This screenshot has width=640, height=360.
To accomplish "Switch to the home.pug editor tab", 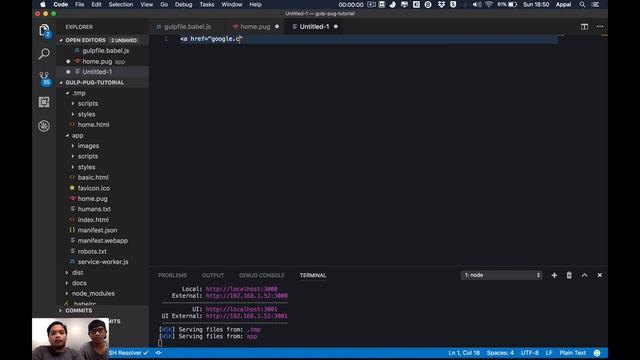I will pos(255,27).
